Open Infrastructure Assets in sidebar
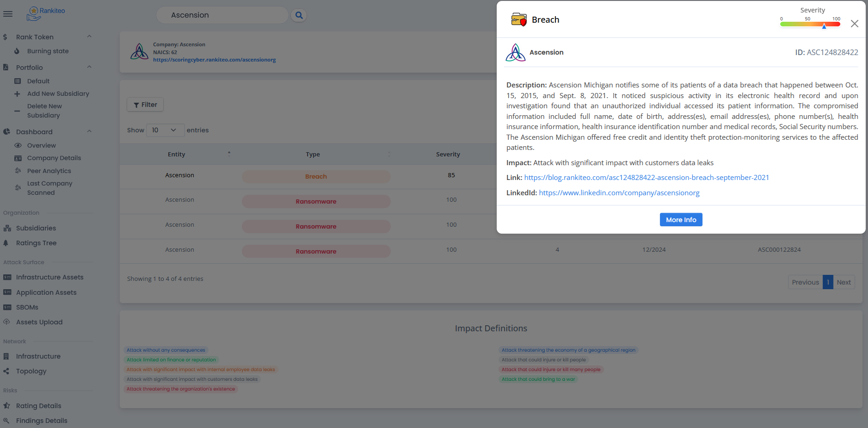This screenshot has width=868, height=428. click(49, 277)
